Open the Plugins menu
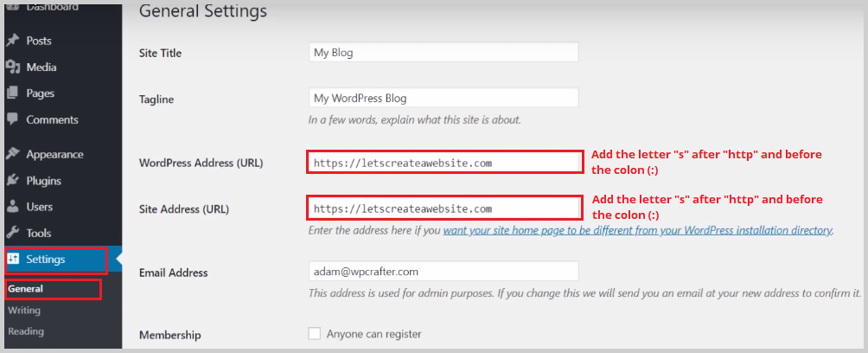 click(44, 181)
